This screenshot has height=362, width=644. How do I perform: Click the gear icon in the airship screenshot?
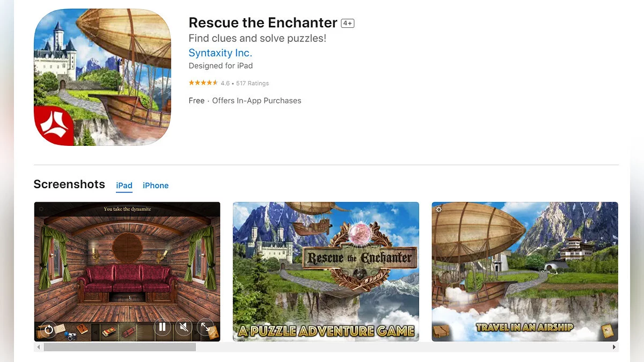pyautogui.click(x=438, y=209)
